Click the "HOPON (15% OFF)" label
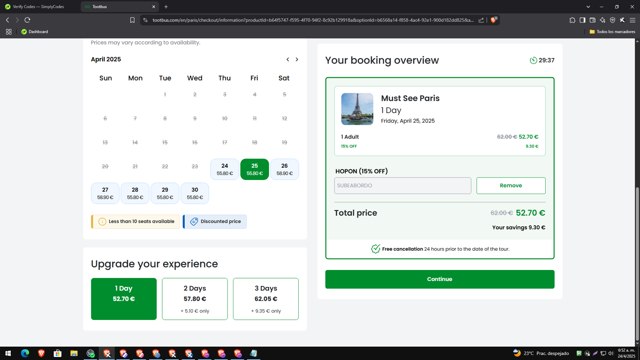 point(362,171)
